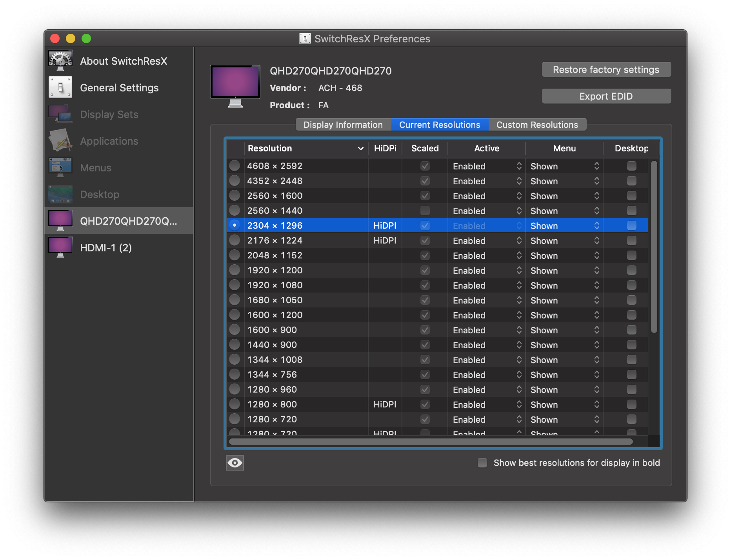Open Menu dropdown for 2304 × 1296
Image resolution: width=731 pixels, height=560 pixels.
click(x=564, y=225)
